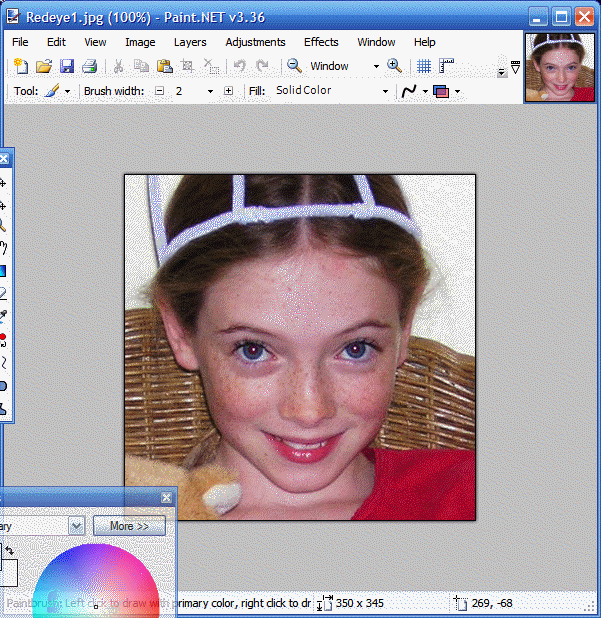
Task: Toggle the pixel grid display
Action: click(424, 66)
